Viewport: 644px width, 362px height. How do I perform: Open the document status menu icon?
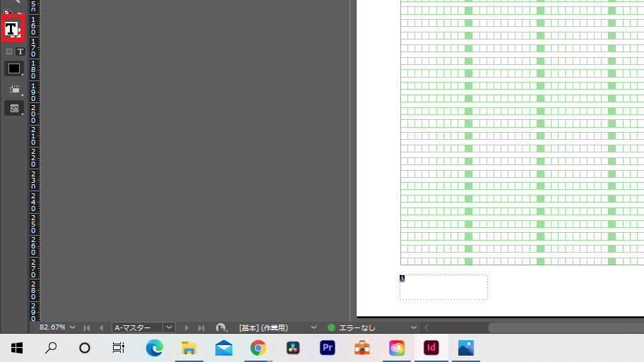[222, 328]
